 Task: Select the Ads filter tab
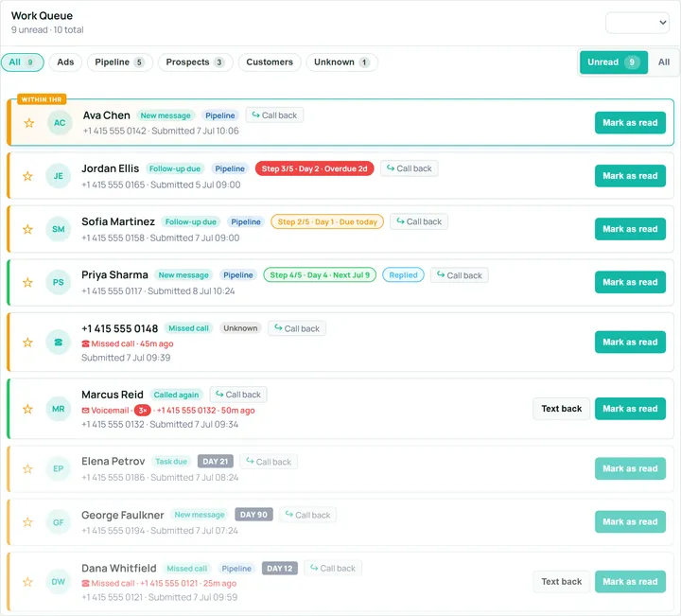(65, 62)
